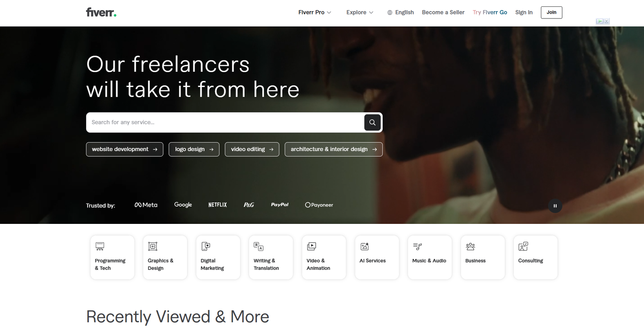
Task: Go to Become a Seller
Action: (443, 12)
